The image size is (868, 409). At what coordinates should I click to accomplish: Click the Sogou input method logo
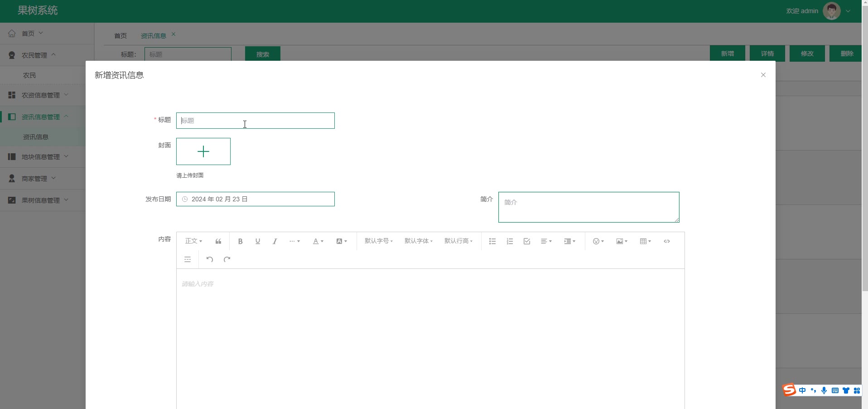789,390
